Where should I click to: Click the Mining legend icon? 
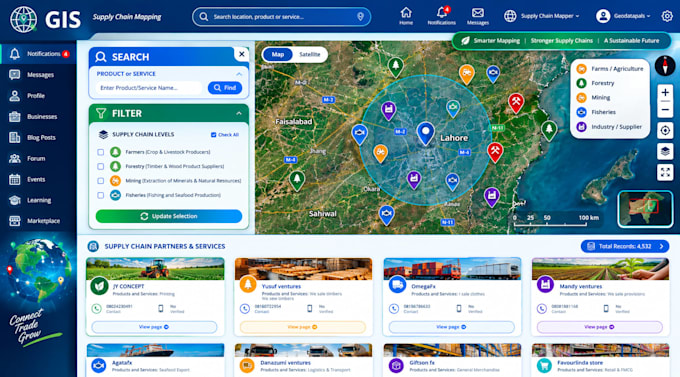(x=581, y=98)
